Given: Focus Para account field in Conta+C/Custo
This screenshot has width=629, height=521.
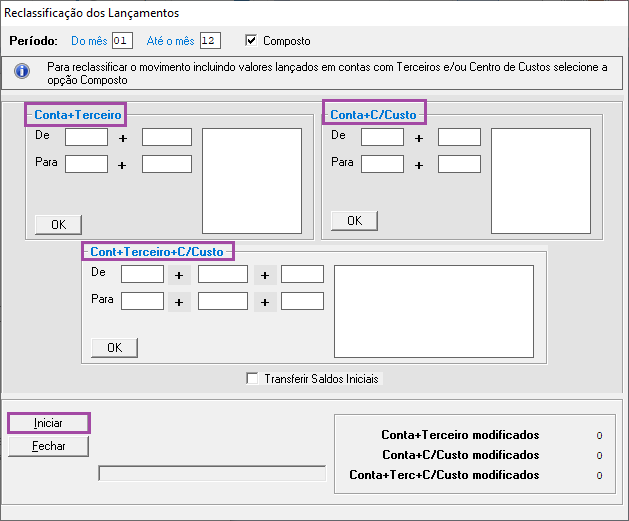Looking at the screenshot, I should pyautogui.click(x=382, y=164).
